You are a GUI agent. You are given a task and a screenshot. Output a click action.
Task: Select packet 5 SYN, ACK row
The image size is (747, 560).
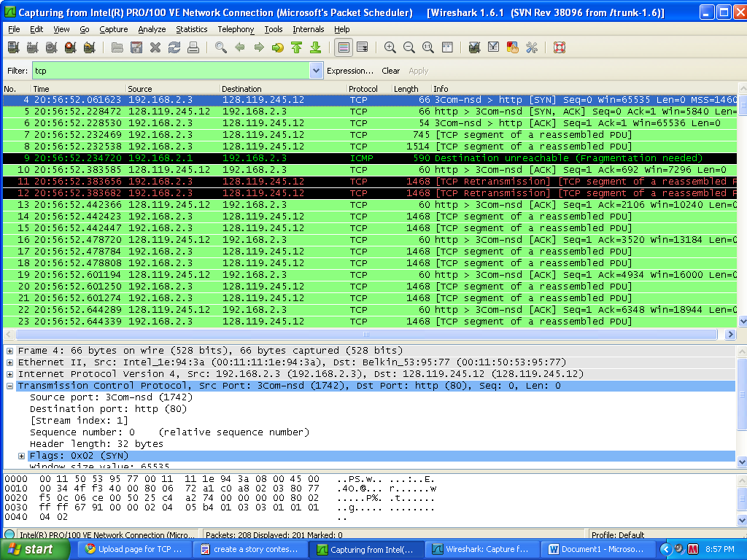pos(370,112)
